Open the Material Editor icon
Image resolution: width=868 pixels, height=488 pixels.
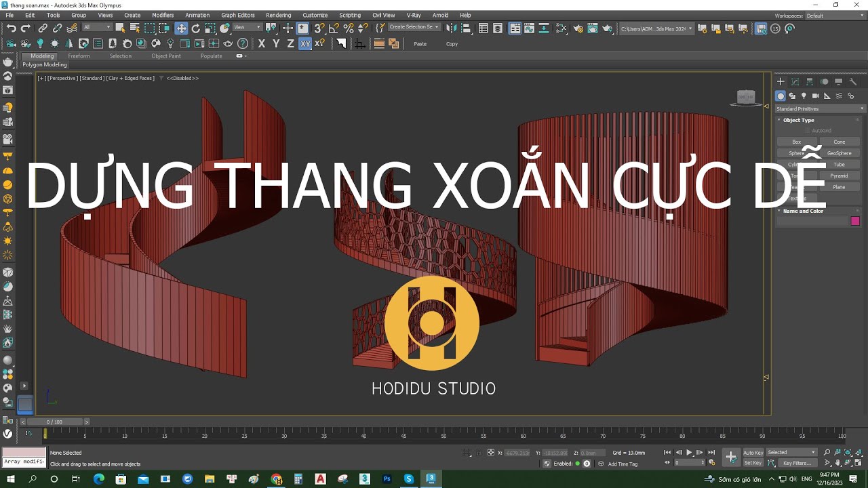561,28
